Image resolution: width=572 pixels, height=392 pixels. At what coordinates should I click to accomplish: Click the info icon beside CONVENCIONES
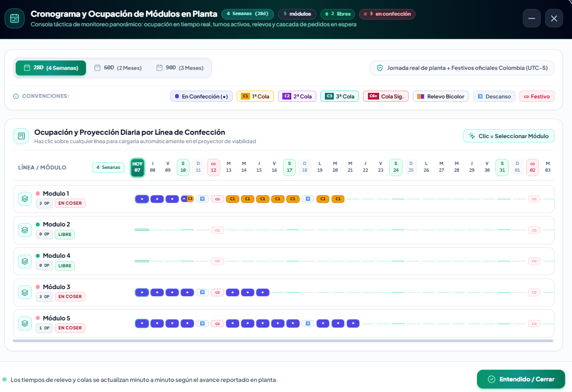16,96
